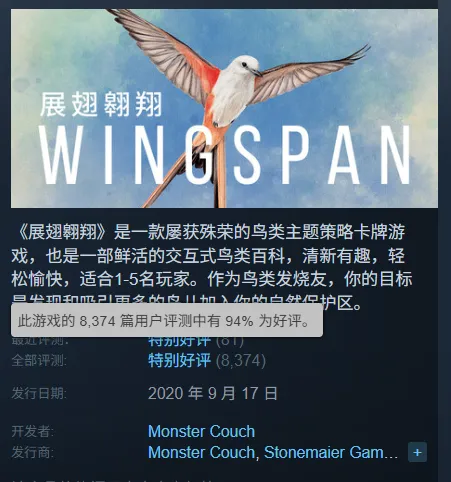451x482 pixels.
Task: Open all reviews 特别好评 summary link
Action: 179,360
